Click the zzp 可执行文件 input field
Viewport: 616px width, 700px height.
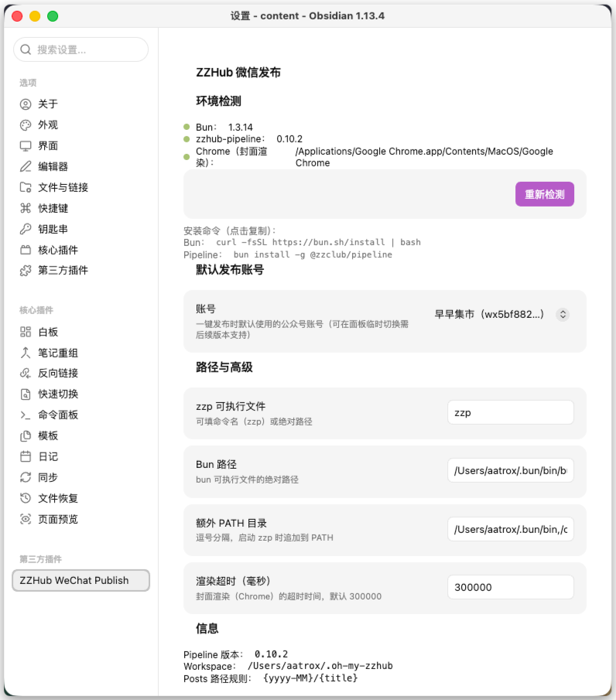coord(511,412)
